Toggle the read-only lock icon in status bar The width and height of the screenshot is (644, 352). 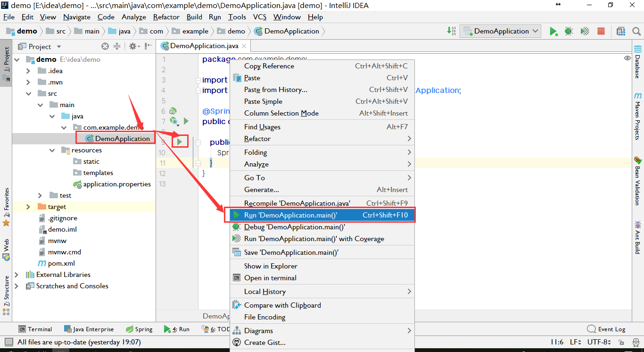tap(621, 342)
